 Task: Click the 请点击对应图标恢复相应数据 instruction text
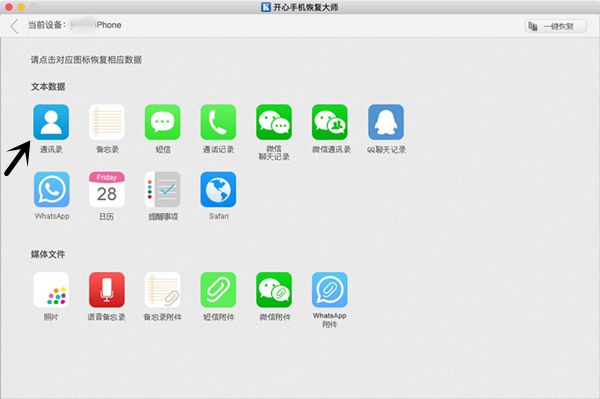click(86, 60)
